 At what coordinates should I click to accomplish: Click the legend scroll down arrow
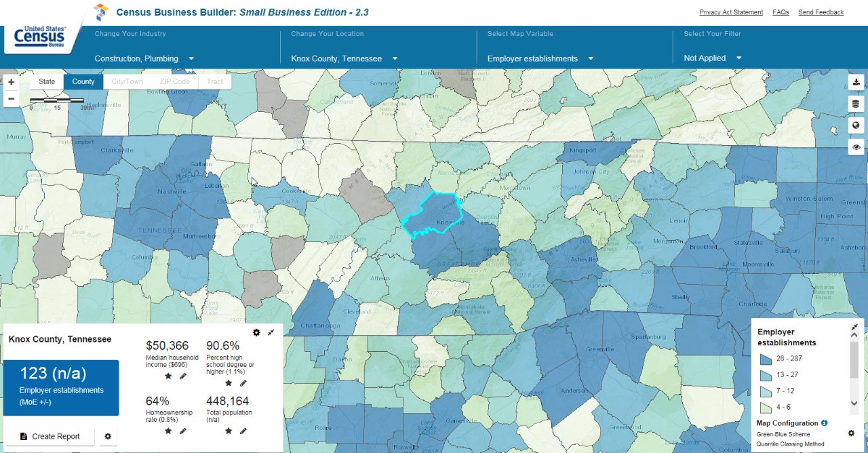[854, 403]
